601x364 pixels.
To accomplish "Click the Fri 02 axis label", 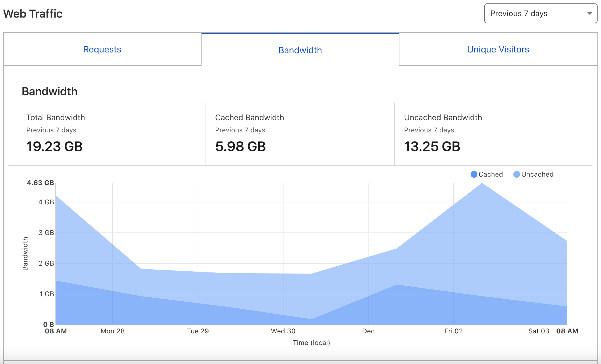I will click(x=453, y=331).
